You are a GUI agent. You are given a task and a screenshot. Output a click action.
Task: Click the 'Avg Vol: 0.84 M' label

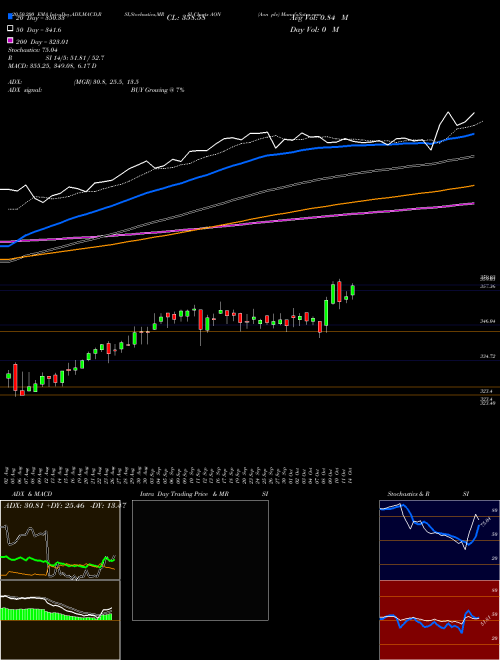319,18
